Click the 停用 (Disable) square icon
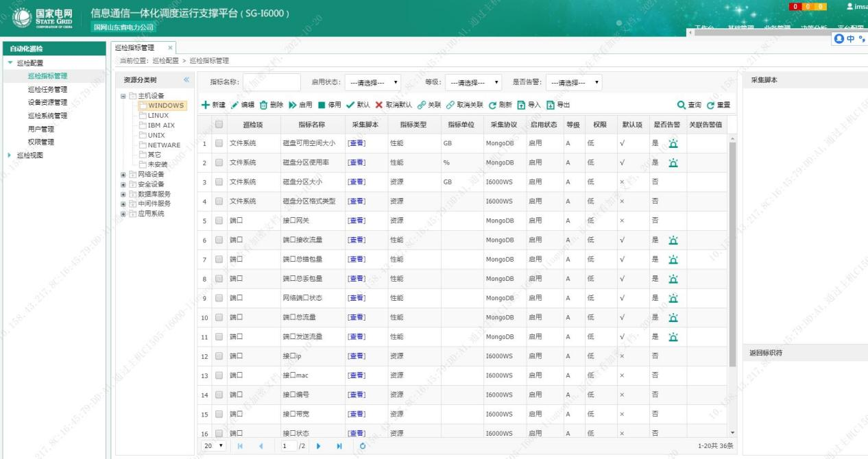Viewport: 868px width, 459px height. pyautogui.click(x=321, y=105)
